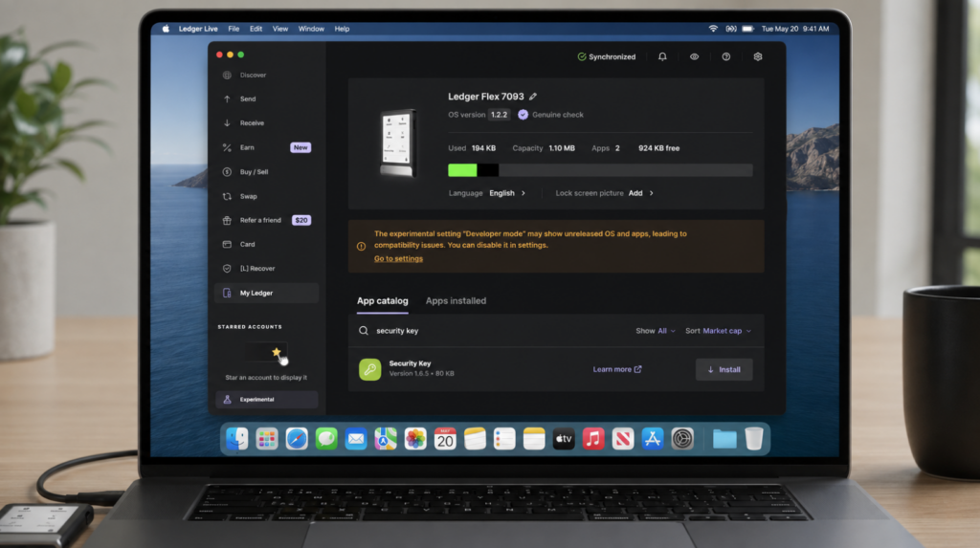The width and height of the screenshot is (980, 548).
Task: Click the Genuine check badge icon
Action: coord(523,115)
